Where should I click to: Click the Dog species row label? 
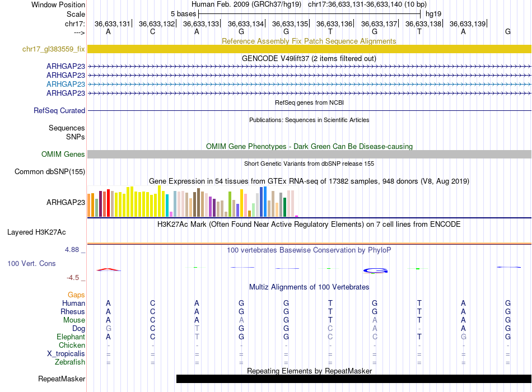click(78, 329)
